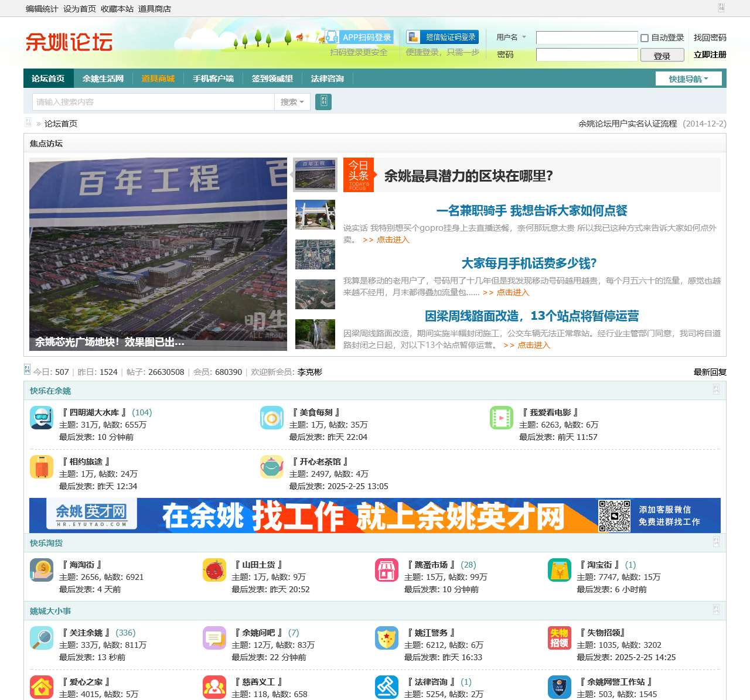Viewport: 750px width, 700px height.
Task: Click the search content input field
Action: tap(154, 102)
